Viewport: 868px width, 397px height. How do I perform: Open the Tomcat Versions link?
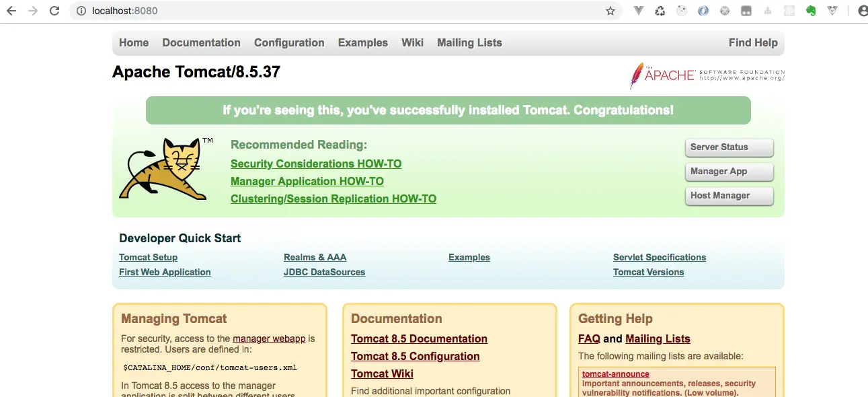[x=648, y=272]
